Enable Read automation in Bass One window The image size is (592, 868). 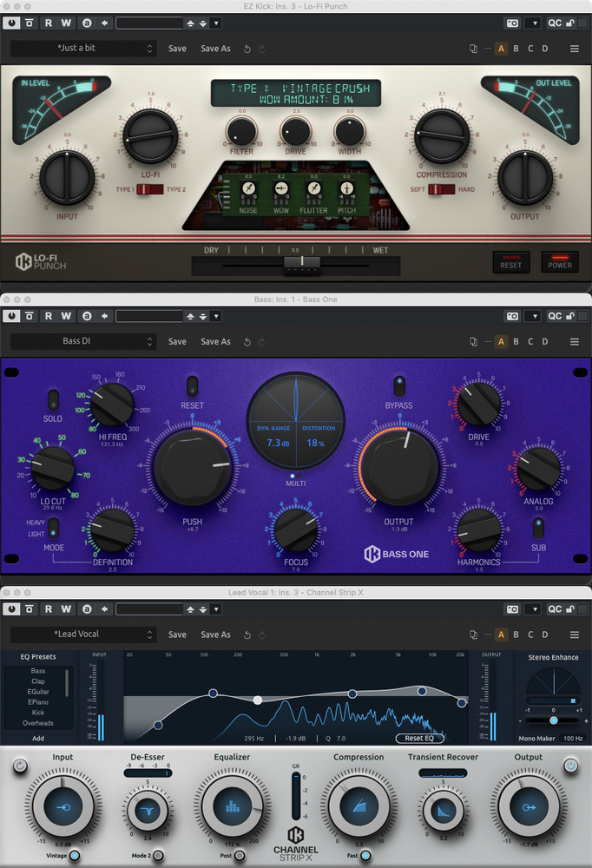[x=49, y=316]
